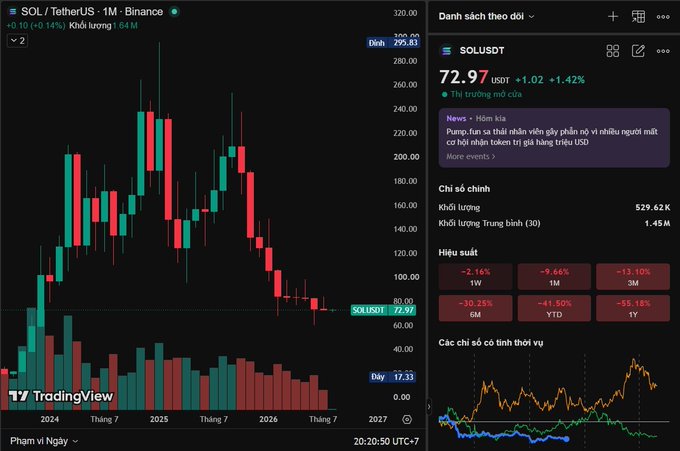680x451 pixels.
Task: Open watchlist more options menu
Action: click(x=663, y=17)
